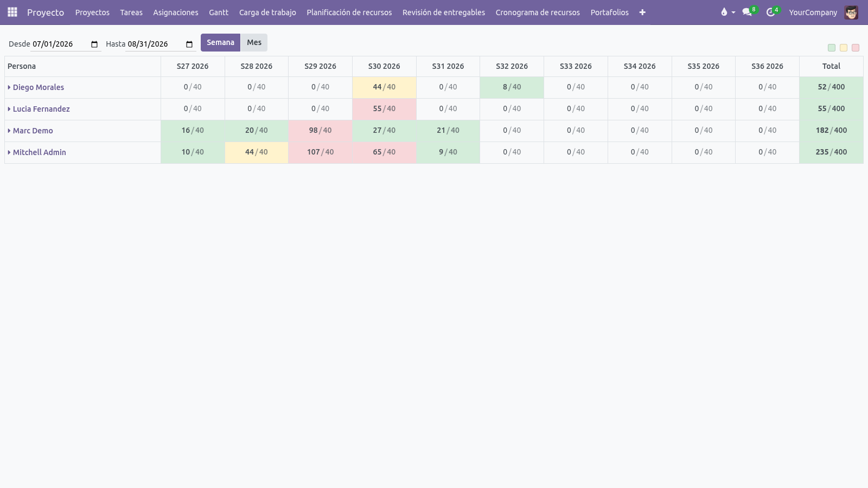This screenshot has height=488, width=868.
Task: Open Planificación de recursos menu
Action: point(349,12)
